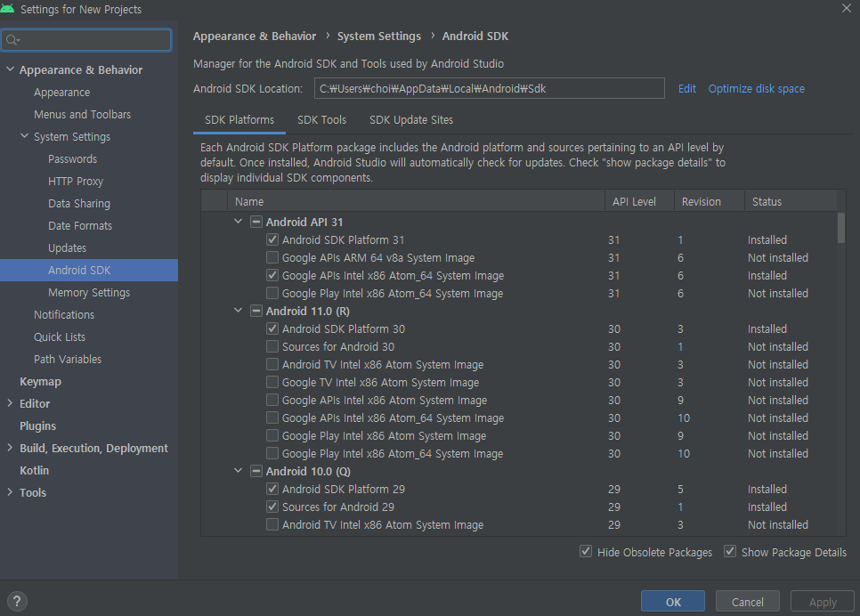Image resolution: width=860 pixels, height=616 pixels.
Task: Toggle Android SDK Platform 31 checkbox
Action: click(x=272, y=239)
